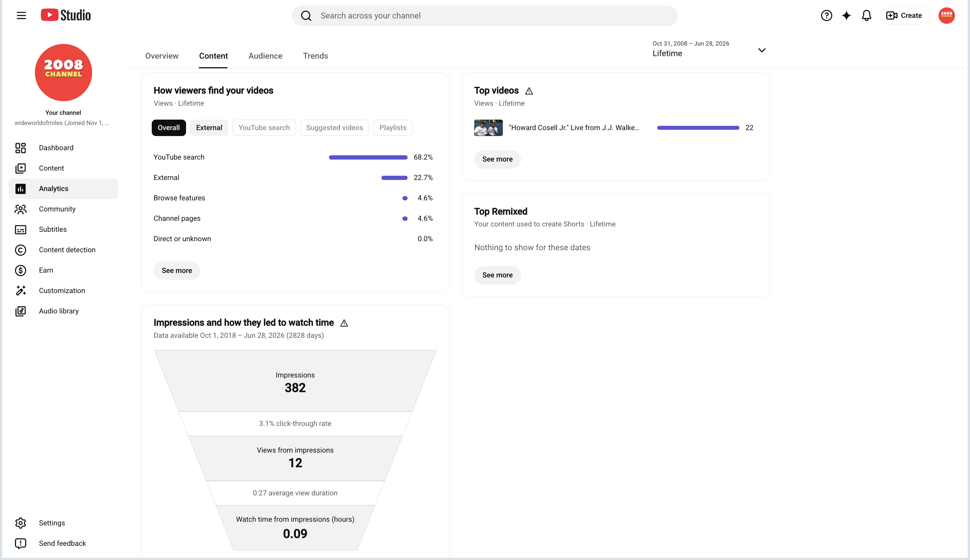Click warning icon beside Top videos
The height and width of the screenshot is (560, 970).
[529, 91]
